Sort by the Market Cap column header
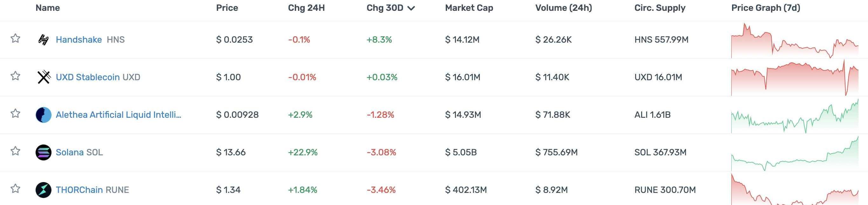 (469, 8)
